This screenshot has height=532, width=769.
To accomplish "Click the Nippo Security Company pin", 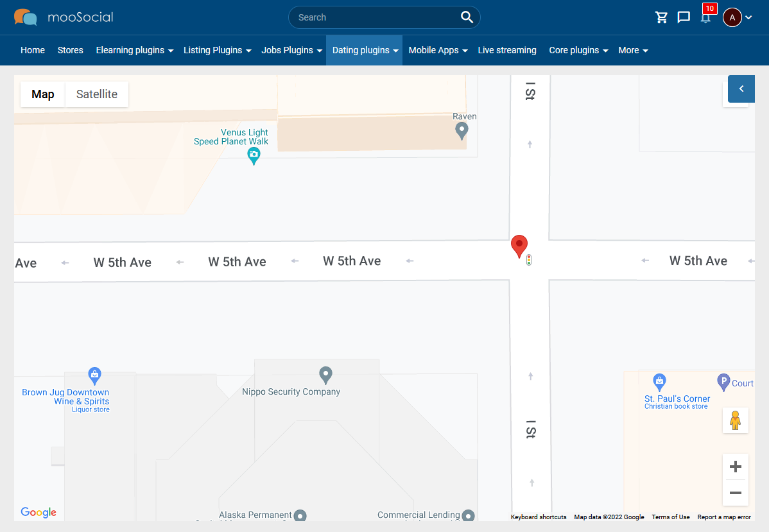I will (325, 375).
